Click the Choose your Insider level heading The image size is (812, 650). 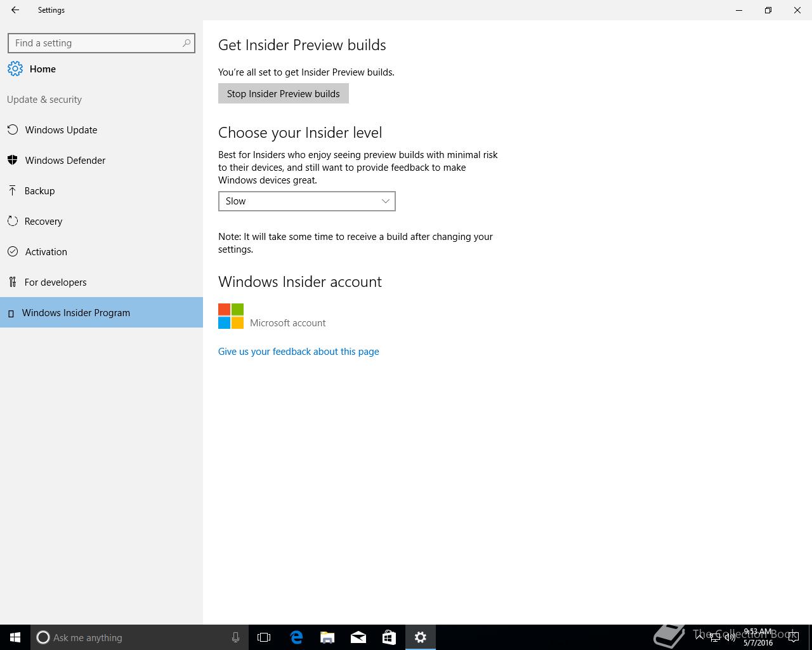point(300,133)
